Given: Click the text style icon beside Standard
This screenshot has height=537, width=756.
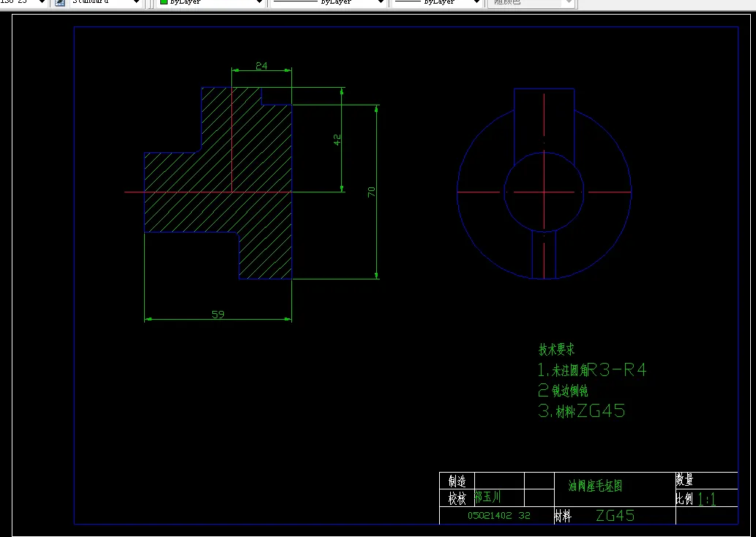Looking at the screenshot, I should click(x=60, y=2).
